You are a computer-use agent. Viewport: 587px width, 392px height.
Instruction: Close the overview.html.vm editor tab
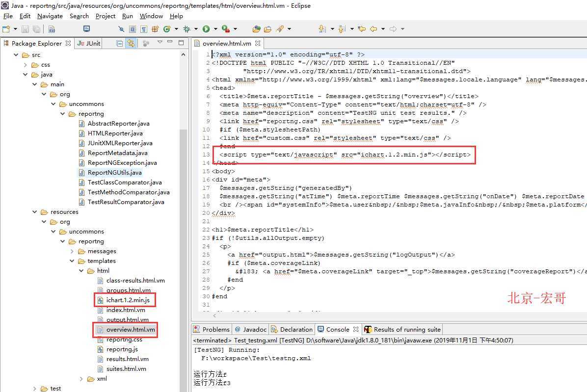point(258,43)
